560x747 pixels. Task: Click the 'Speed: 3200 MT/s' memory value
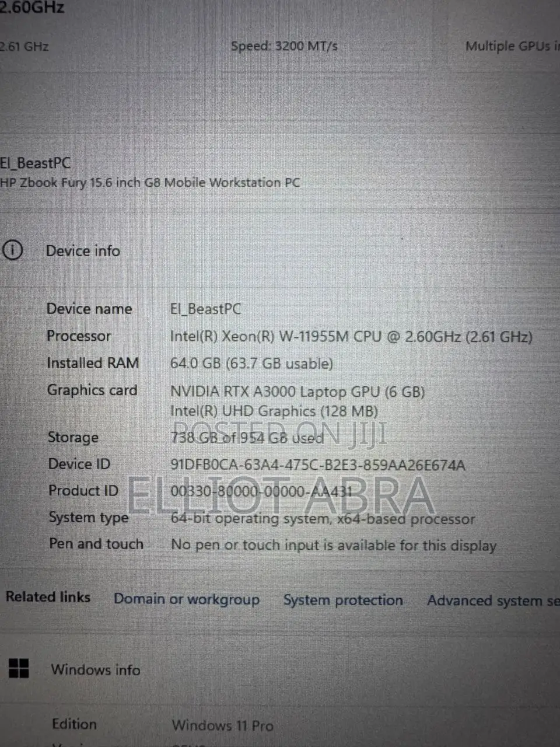pyautogui.click(x=284, y=46)
